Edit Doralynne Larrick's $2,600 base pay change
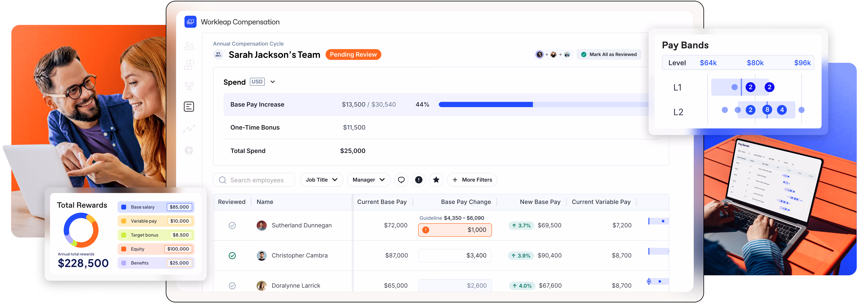Image resolution: width=868 pixels, height=303 pixels. coord(455,286)
